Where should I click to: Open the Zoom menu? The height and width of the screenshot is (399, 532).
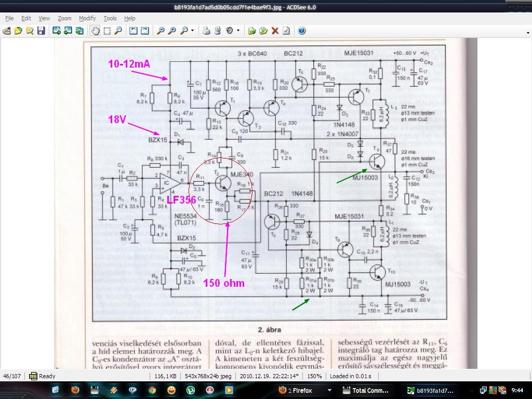(x=64, y=18)
